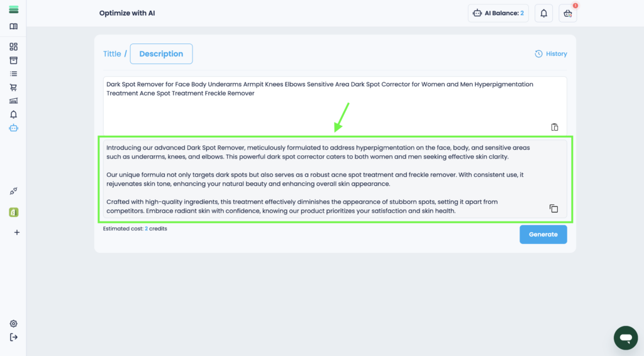Switch to the Tittle tab
This screenshot has height=356, width=644.
pos(112,54)
